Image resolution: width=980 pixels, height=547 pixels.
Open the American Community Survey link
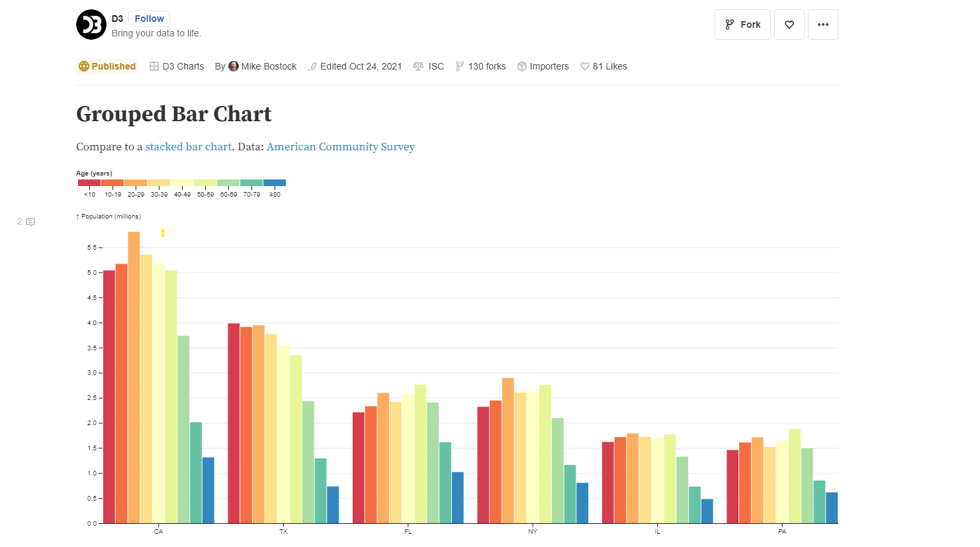[x=340, y=147]
